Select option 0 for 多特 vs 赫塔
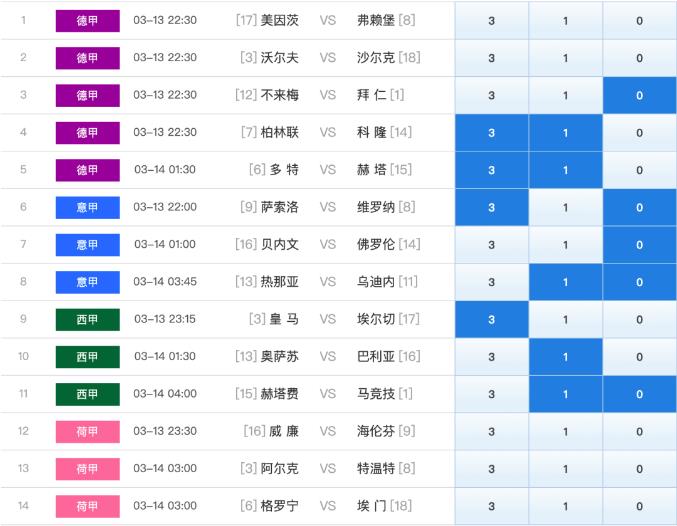677x526 pixels. [x=639, y=170]
